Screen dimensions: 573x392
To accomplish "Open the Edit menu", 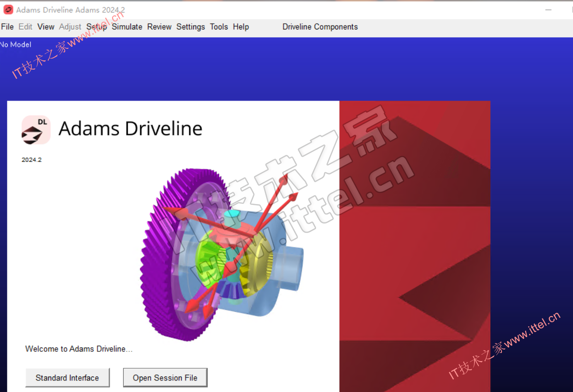I will pos(26,27).
